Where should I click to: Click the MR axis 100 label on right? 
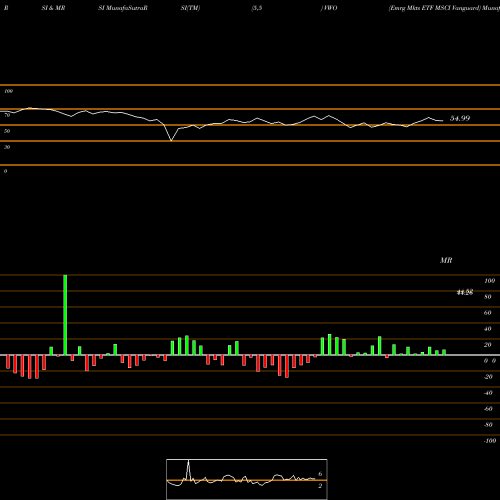click(490, 281)
